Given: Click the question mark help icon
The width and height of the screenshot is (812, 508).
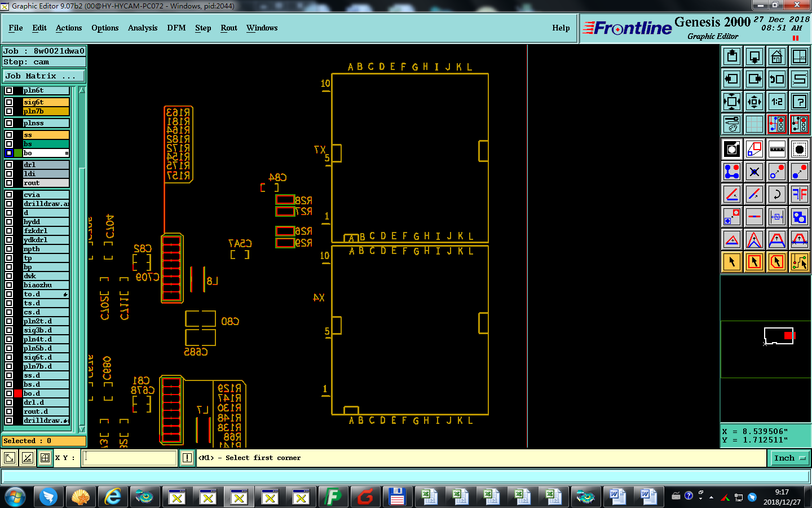Looking at the screenshot, I should click(800, 102).
